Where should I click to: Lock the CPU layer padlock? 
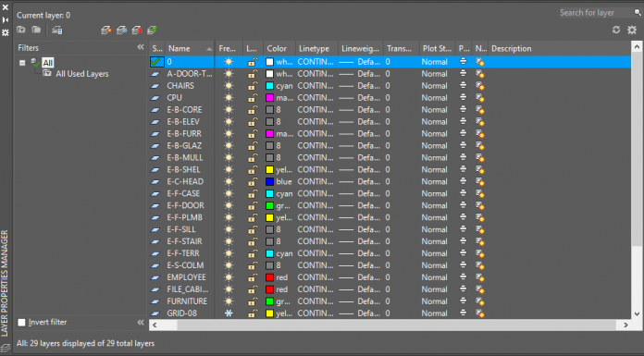[x=253, y=98]
